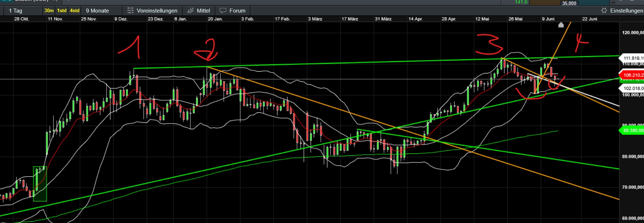Click the 22 Juni date label
Viewport: 644px width, 223px height.
pos(589,19)
